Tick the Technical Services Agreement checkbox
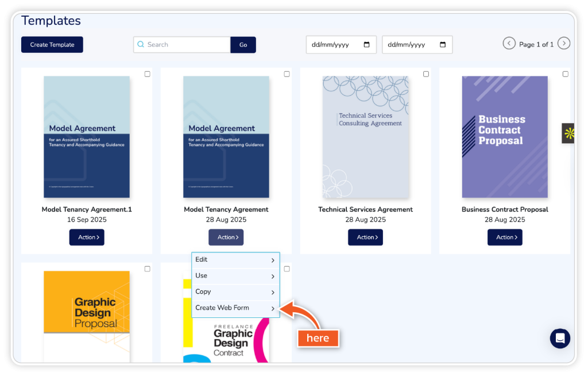This screenshot has width=588, height=376. 426,74
